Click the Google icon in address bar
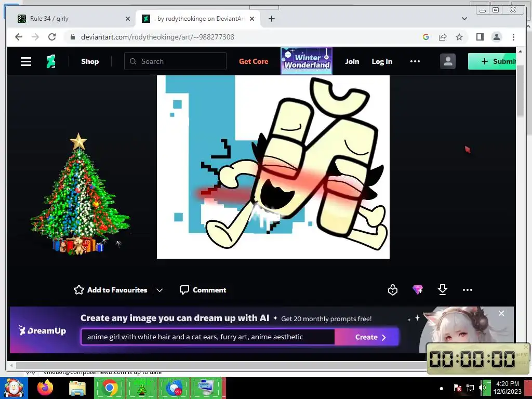Image resolution: width=532 pixels, height=399 pixels. click(426, 37)
